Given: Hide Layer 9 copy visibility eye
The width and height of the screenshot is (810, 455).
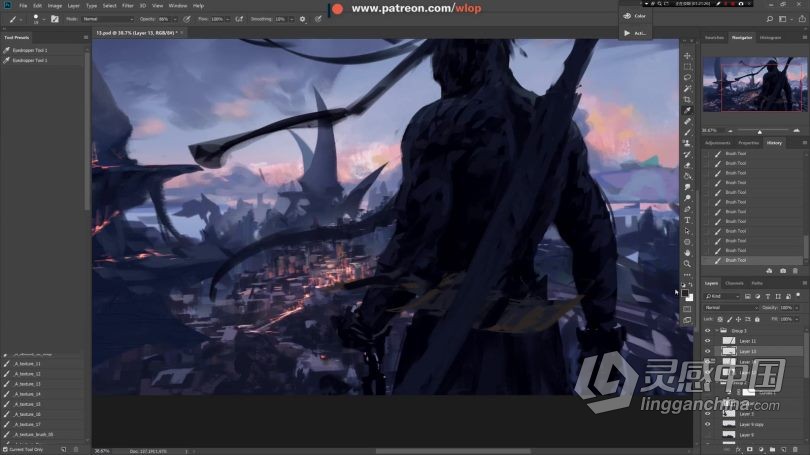Looking at the screenshot, I should pos(708,424).
